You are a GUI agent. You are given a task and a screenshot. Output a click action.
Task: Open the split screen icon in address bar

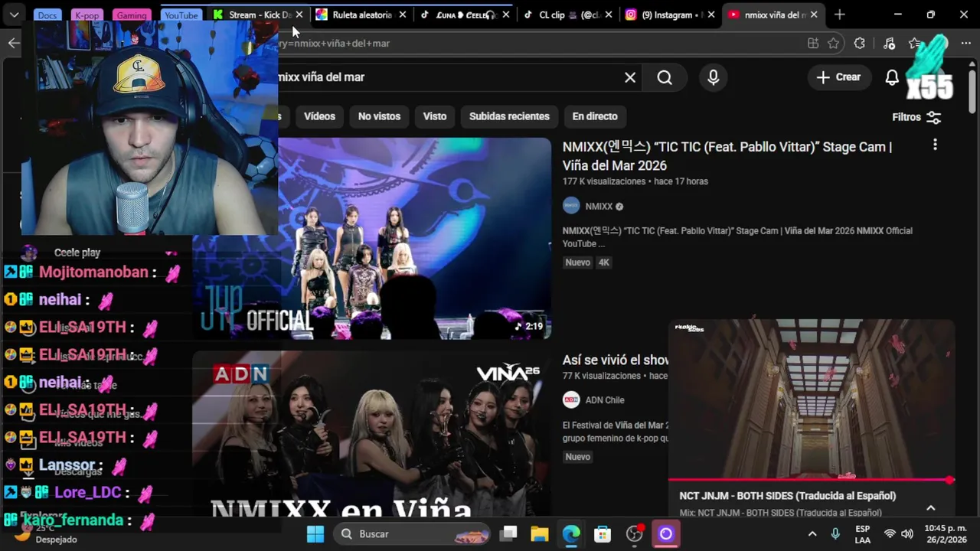(x=813, y=44)
